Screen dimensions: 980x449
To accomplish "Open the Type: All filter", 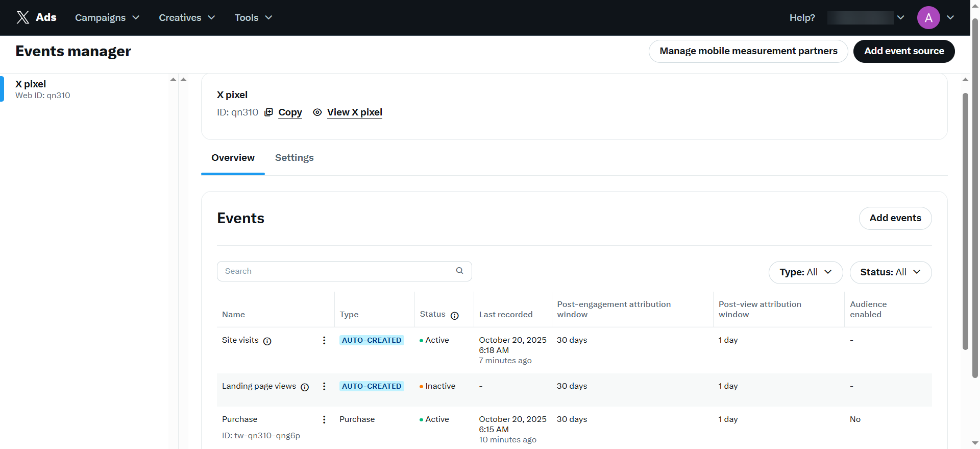I will coord(805,272).
